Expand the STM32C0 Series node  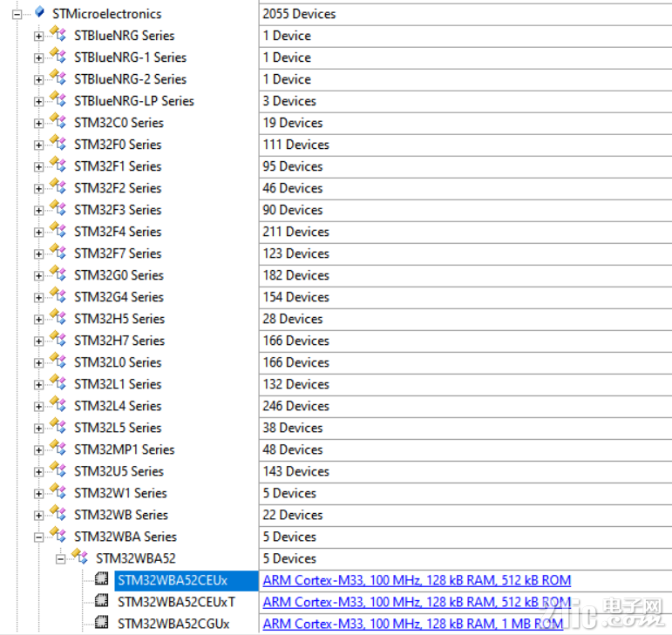tap(38, 124)
